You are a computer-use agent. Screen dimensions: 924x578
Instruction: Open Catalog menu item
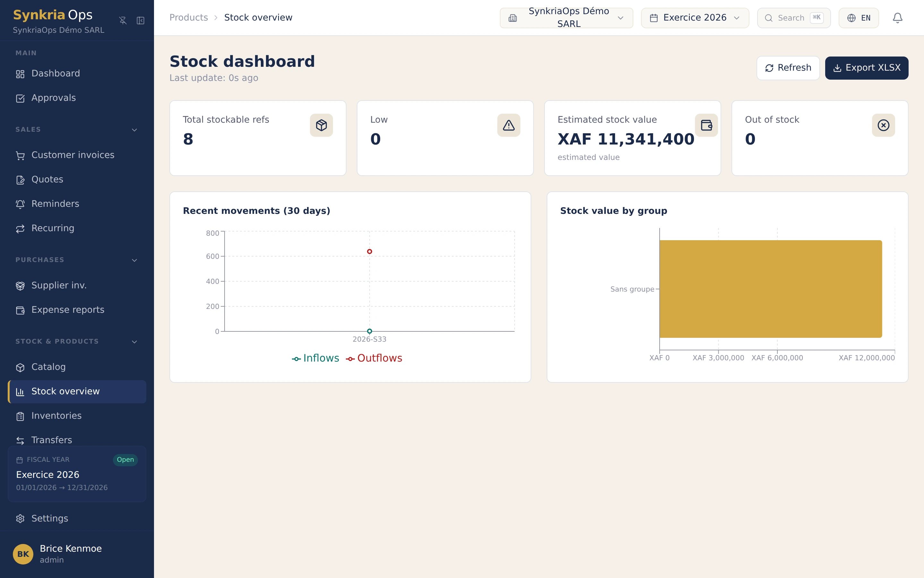(77, 367)
